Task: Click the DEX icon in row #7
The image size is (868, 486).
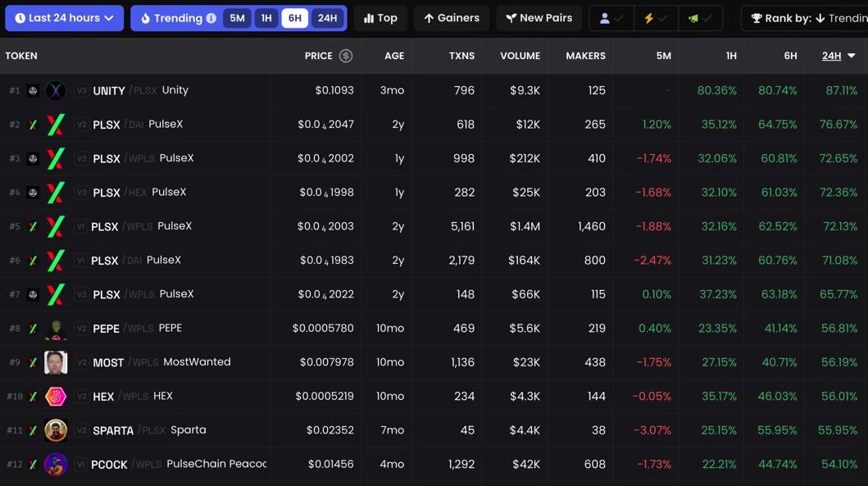Action: 33,294
